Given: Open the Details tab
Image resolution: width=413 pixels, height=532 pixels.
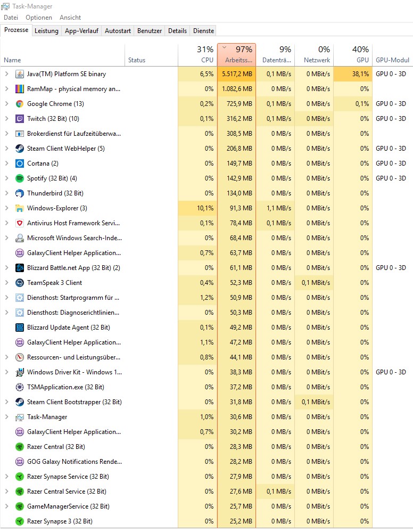Looking at the screenshot, I should point(177,31).
